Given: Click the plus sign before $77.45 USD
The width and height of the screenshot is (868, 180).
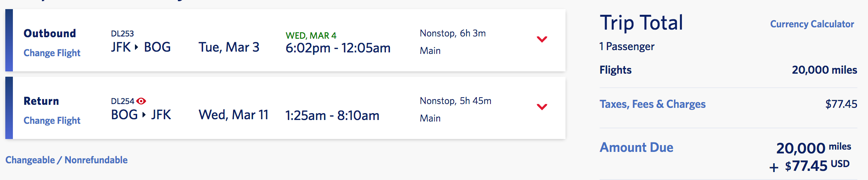Looking at the screenshot, I should (x=774, y=167).
